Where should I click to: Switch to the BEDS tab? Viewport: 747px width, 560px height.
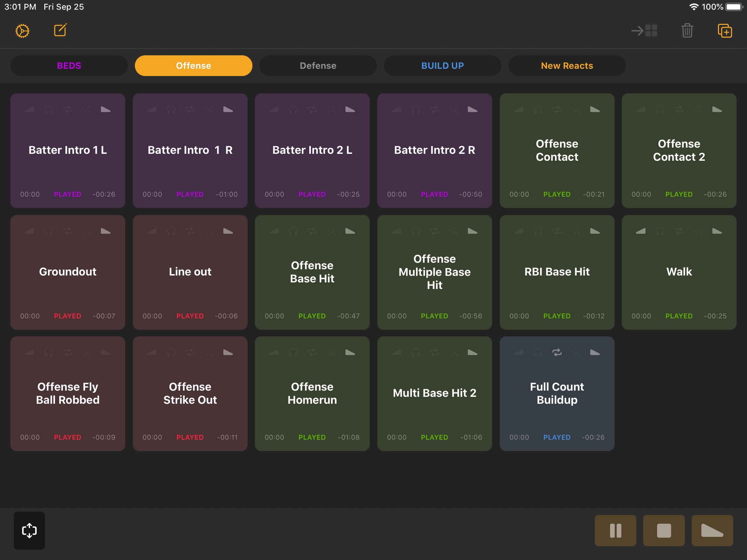69,66
